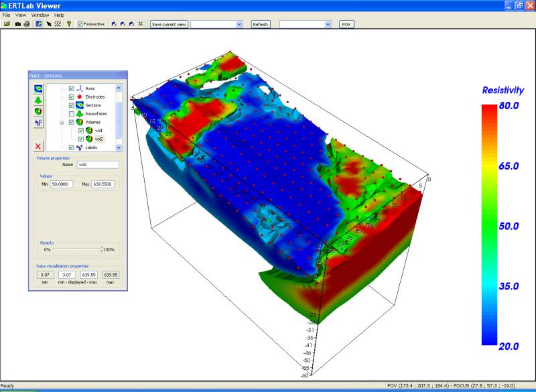Click the Values Max field showing 639.5500
The height and width of the screenshot is (392, 536).
[103, 184]
